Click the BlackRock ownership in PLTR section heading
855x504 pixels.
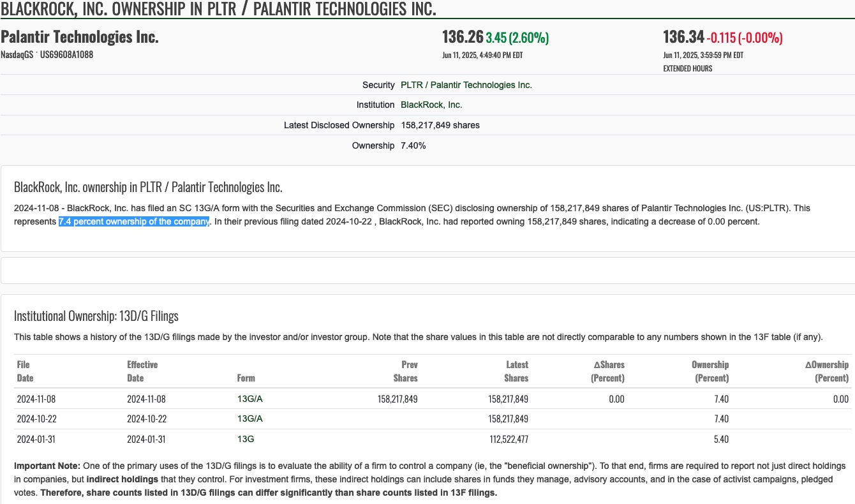click(148, 187)
